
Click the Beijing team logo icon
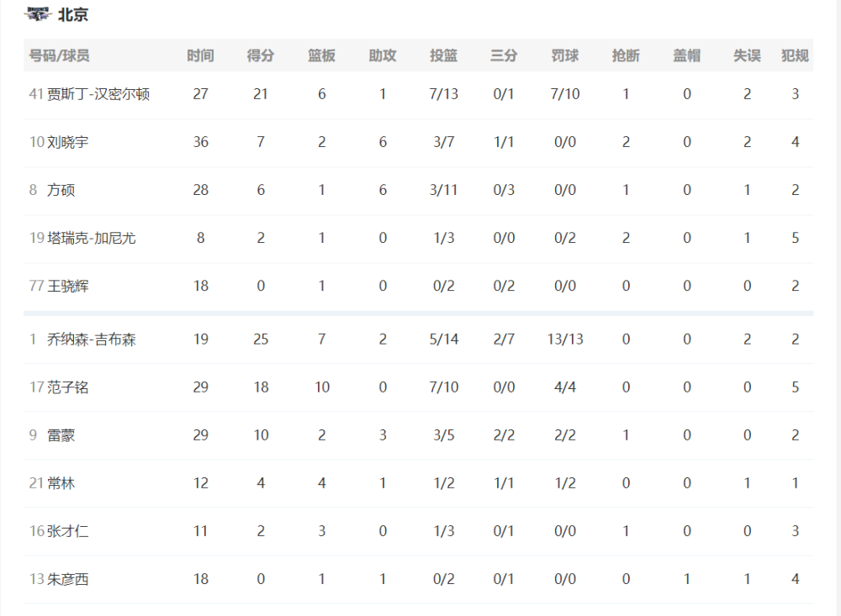click(38, 14)
